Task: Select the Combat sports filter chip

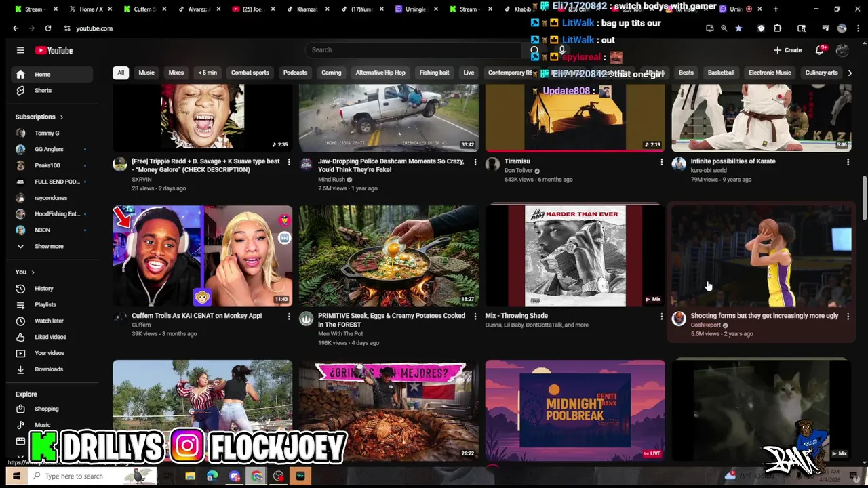Action: [x=250, y=73]
